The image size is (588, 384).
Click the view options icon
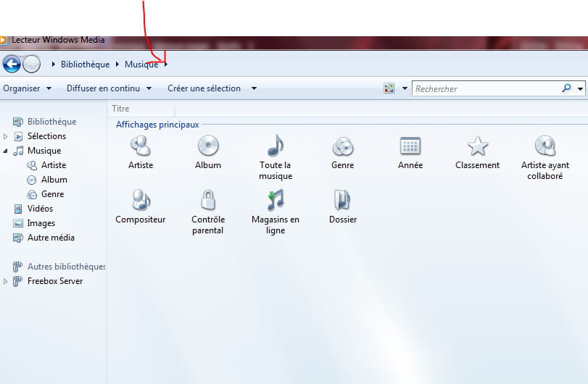coord(389,88)
